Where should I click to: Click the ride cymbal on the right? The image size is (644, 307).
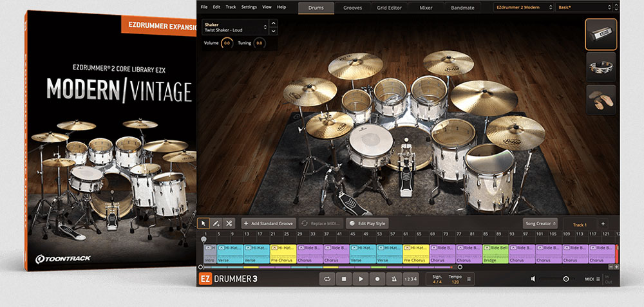click(x=484, y=98)
